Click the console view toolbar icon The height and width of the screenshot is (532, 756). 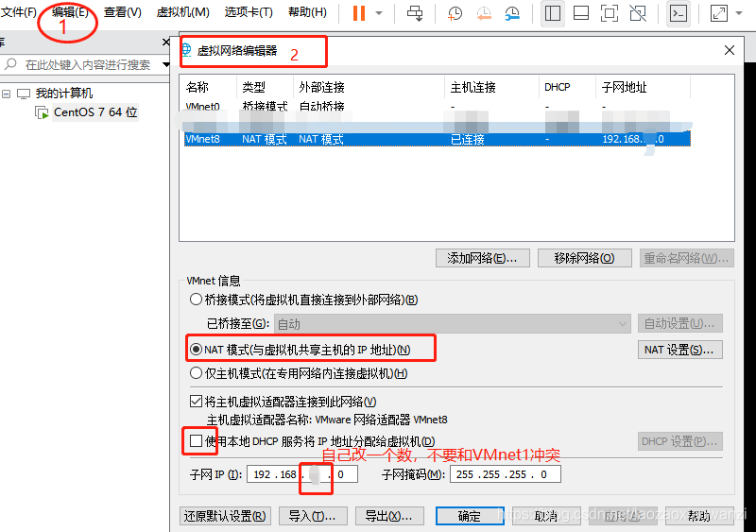(x=679, y=13)
